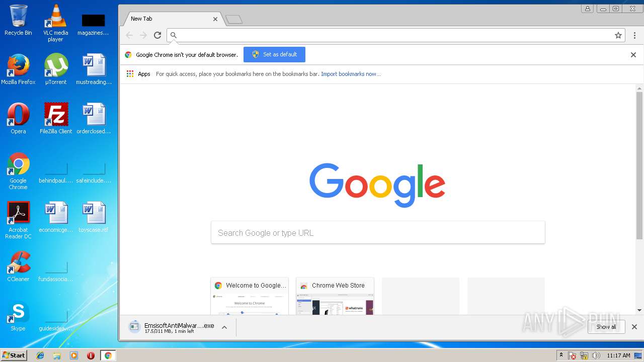Show hidden system tray icons

pyautogui.click(x=561, y=355)
